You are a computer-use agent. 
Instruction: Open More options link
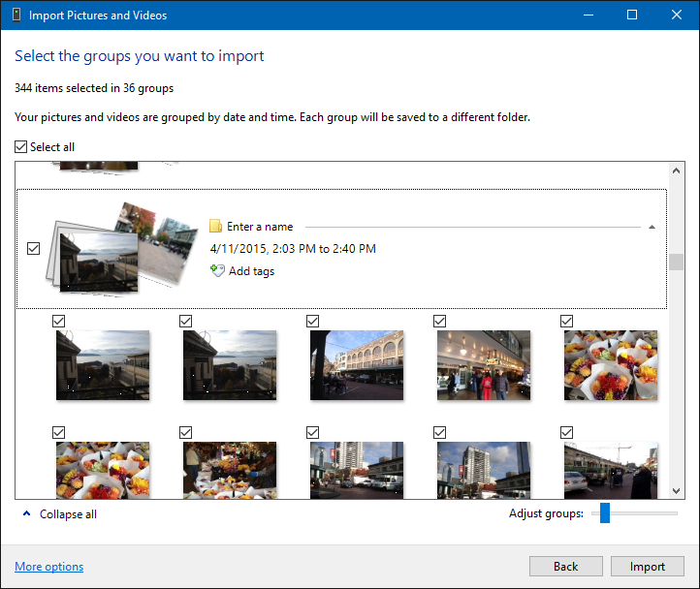coord(49,567)
